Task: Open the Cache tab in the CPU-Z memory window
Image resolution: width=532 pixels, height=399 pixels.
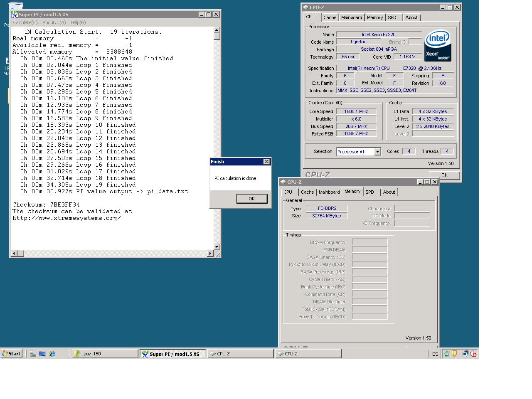Action: pyautogui.click(x=307, y=192)
